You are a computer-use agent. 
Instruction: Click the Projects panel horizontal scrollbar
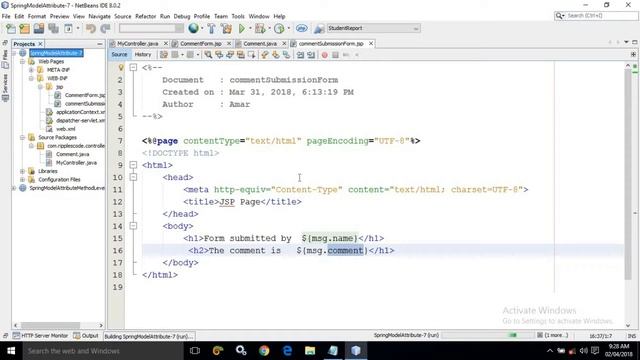pos(51,325)
